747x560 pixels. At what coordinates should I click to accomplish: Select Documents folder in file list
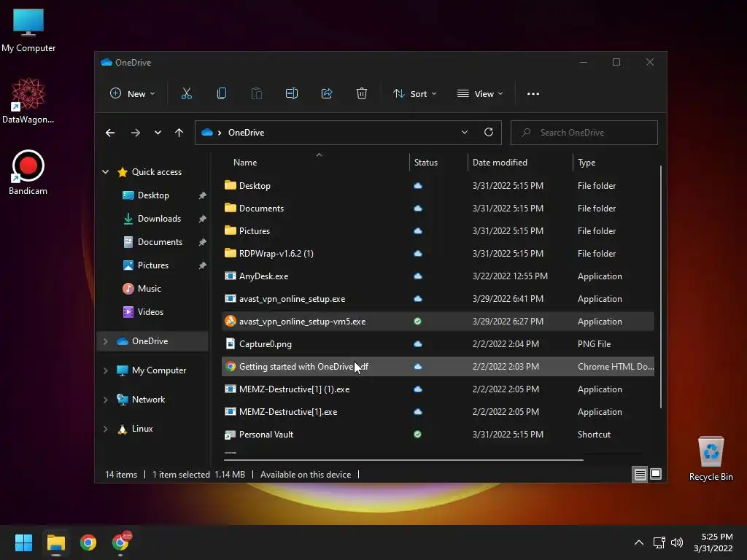pyautogui.click(x=438, y=208)
